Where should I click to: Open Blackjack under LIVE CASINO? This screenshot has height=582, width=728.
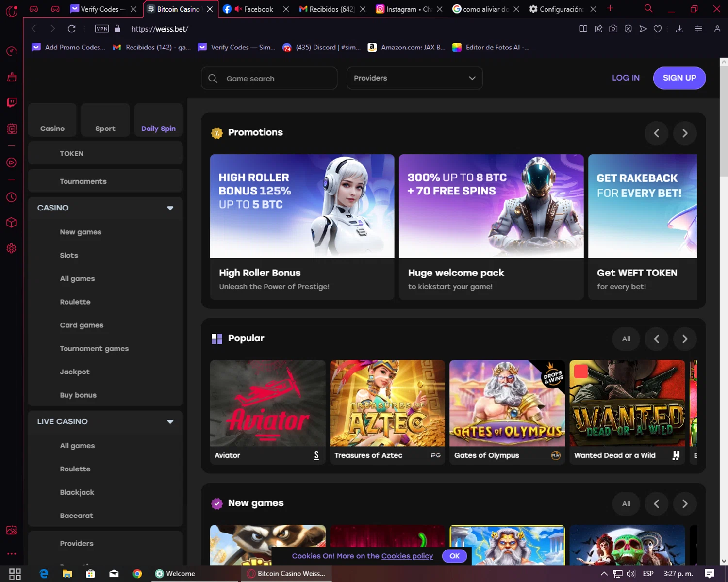click(77, 492)
